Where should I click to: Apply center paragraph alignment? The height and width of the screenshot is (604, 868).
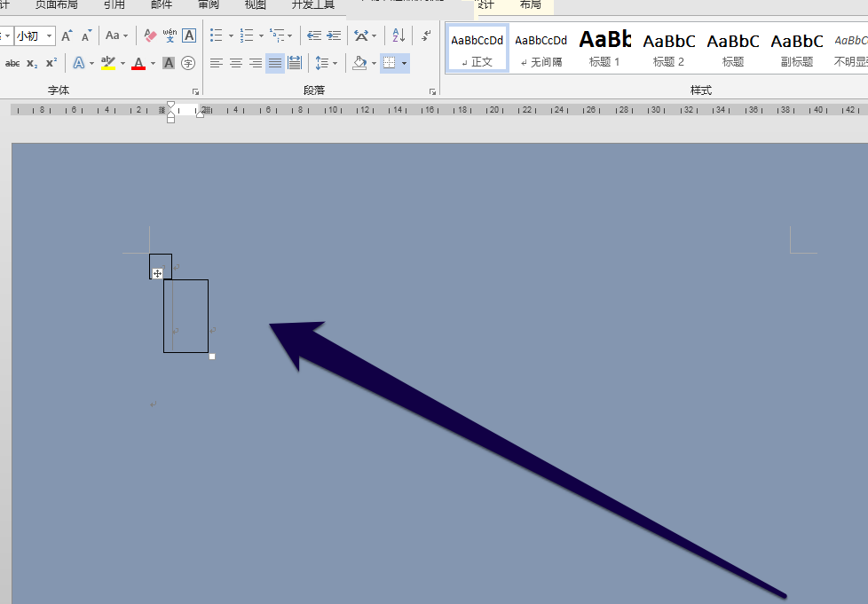236,63
